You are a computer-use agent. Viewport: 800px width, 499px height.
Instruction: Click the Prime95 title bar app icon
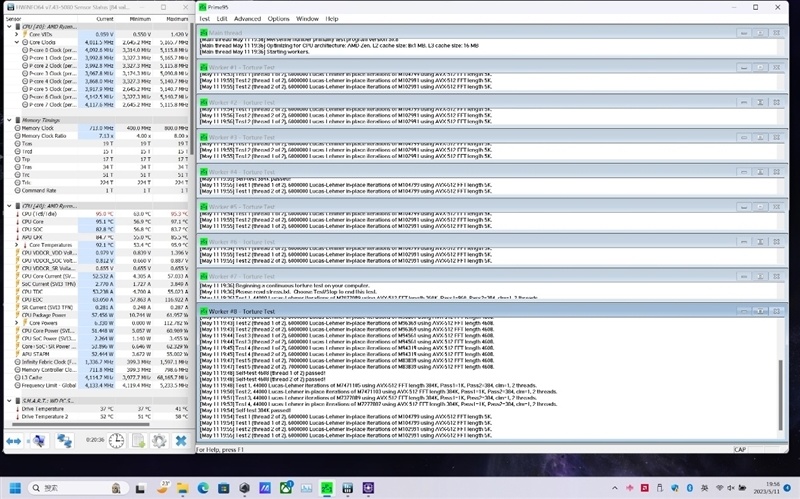click(203, 7)
